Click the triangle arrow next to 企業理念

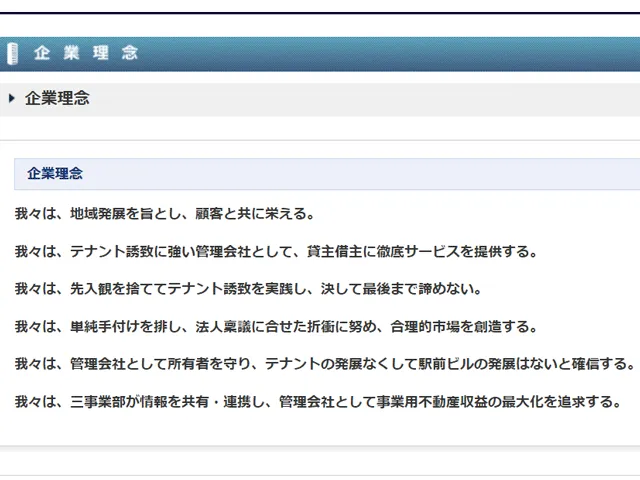[12, 98]
